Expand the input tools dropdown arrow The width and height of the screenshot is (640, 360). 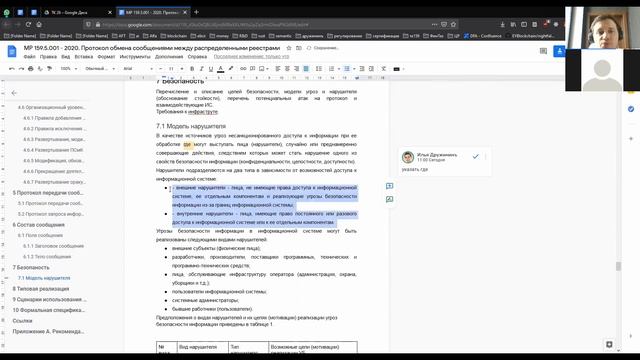(403, 69)
